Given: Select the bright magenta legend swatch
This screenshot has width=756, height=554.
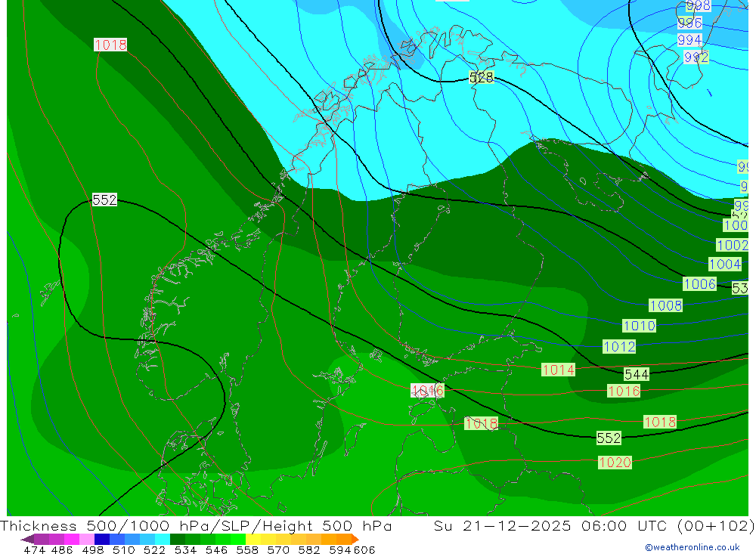Looking at the screenshot, I should click(72, 540).
